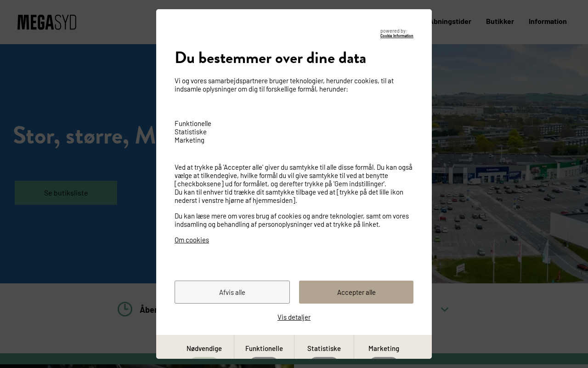Click the heading Du bestemmer over dine data
The width and height of the screenshot is (588, 368).
click(270, 58)
